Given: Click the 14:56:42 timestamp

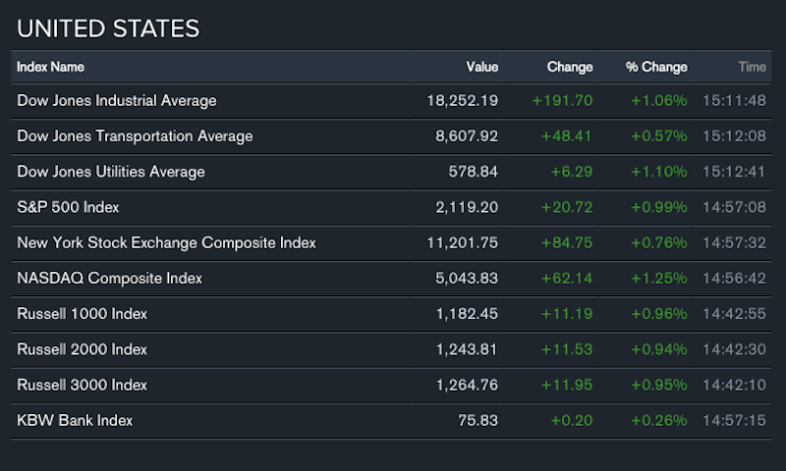Looking at the screenshot, I should [734, 279].
